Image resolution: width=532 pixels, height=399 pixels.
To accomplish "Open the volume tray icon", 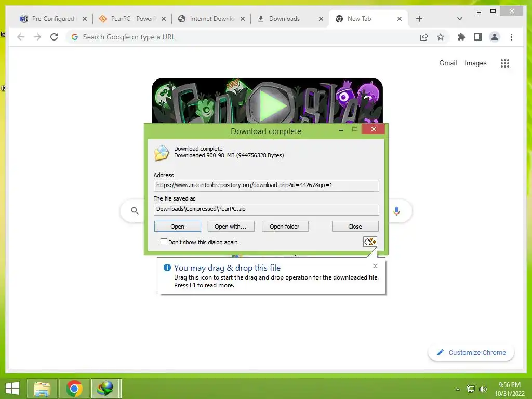I will tap(483, 389).
